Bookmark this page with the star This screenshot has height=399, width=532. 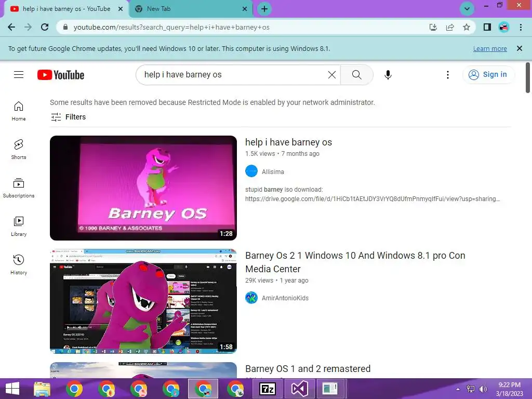click(x=467, y=27)
